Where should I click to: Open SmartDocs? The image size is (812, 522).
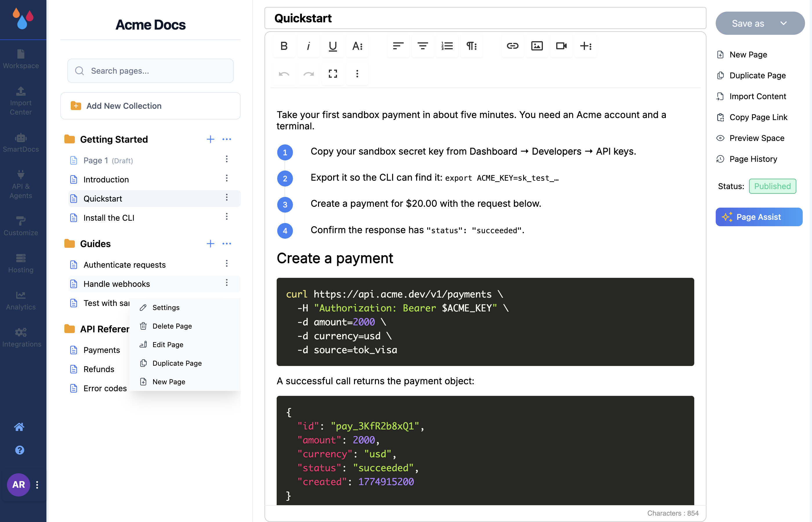pos(21,143)
